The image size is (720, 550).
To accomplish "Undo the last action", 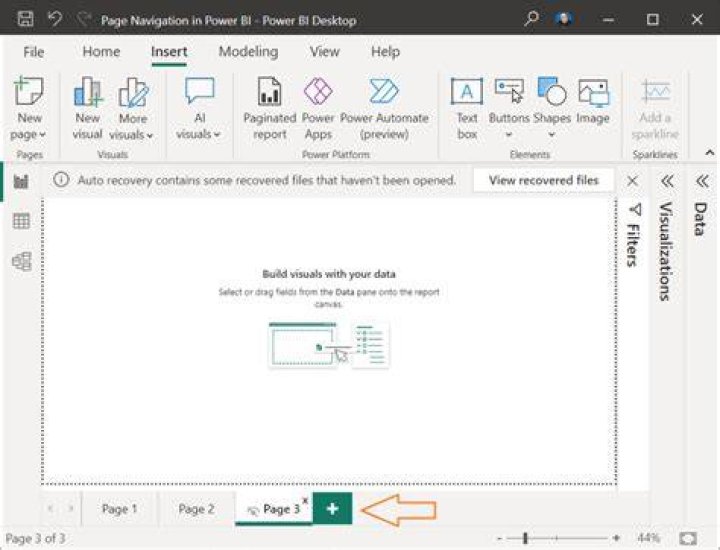I will (55, 19).
